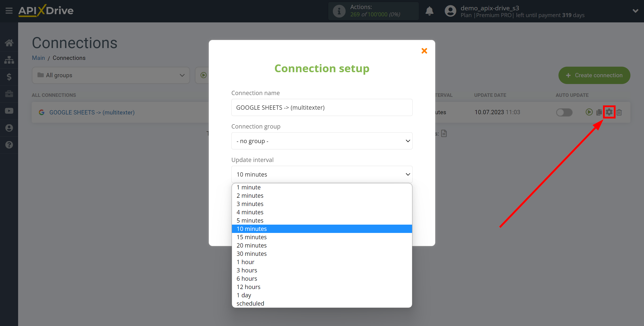The height and width of the screenshot is (326, 644).
Task: Select scheduled option from the interval list
Action: click(250, 303)
